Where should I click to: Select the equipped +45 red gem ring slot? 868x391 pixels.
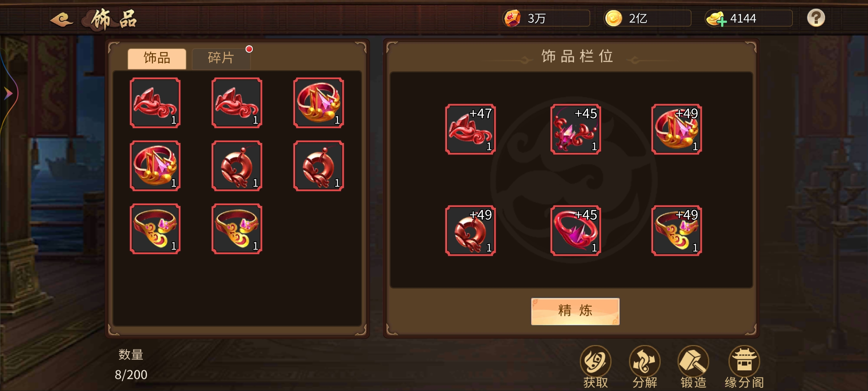click(575, 231)
